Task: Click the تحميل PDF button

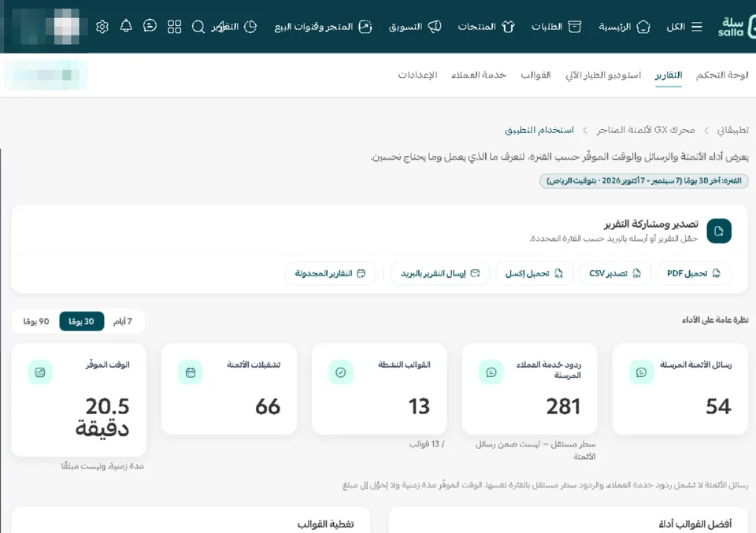Action: point(695,273)
